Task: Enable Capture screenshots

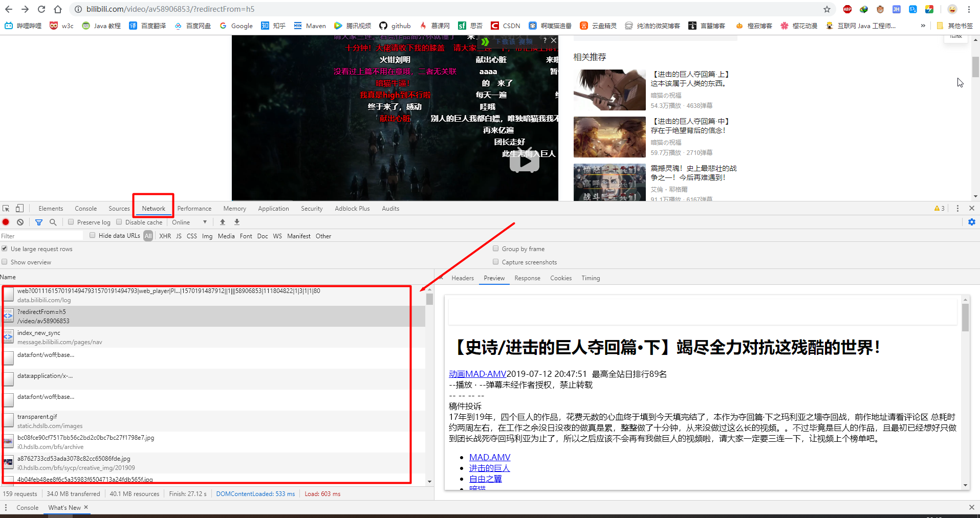Action: click(x=495, y=262)
